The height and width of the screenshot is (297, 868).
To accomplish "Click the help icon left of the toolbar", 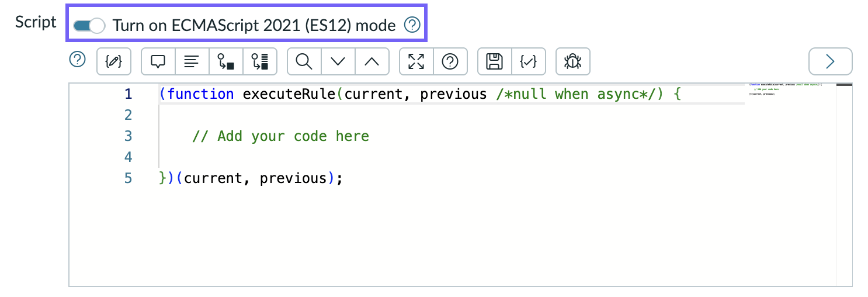I will pos(78,60).
